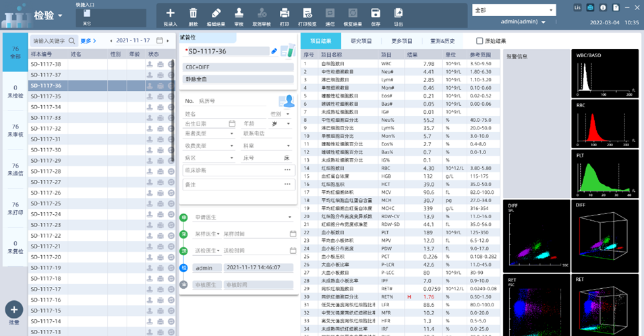Expand the 全部 dropdown at top right
The height and width of the screenshot is (336, 644).
[552, 11]
